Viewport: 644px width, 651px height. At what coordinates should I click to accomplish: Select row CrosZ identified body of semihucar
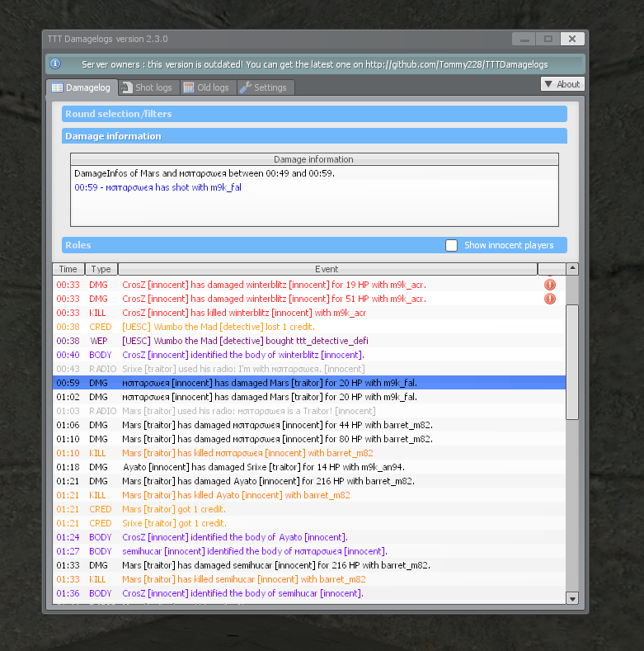pos(309,593)
